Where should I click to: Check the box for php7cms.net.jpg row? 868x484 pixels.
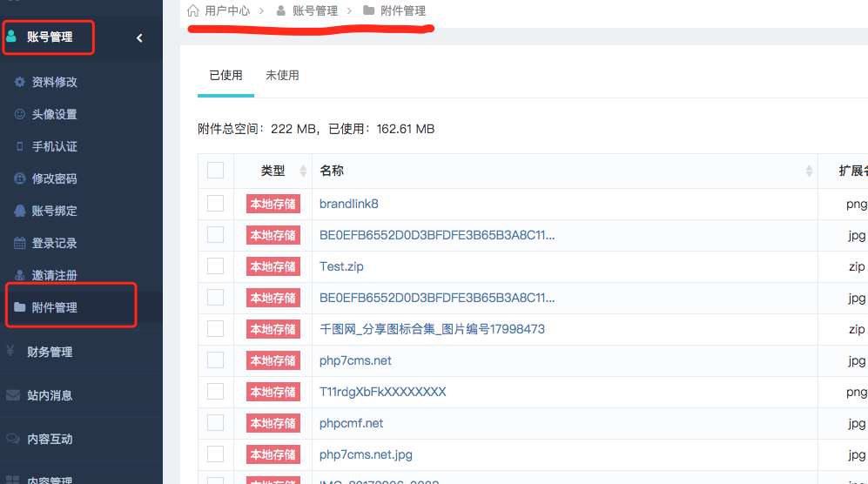215,454
